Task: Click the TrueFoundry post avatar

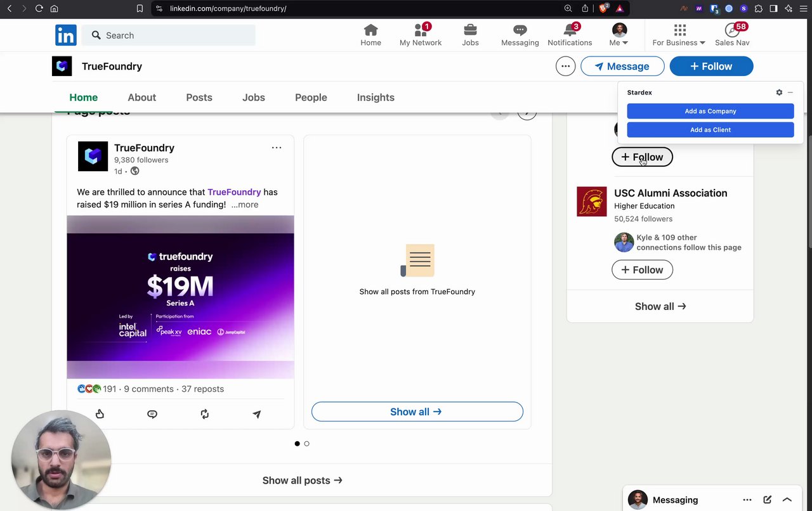Action: coord(93,156)
